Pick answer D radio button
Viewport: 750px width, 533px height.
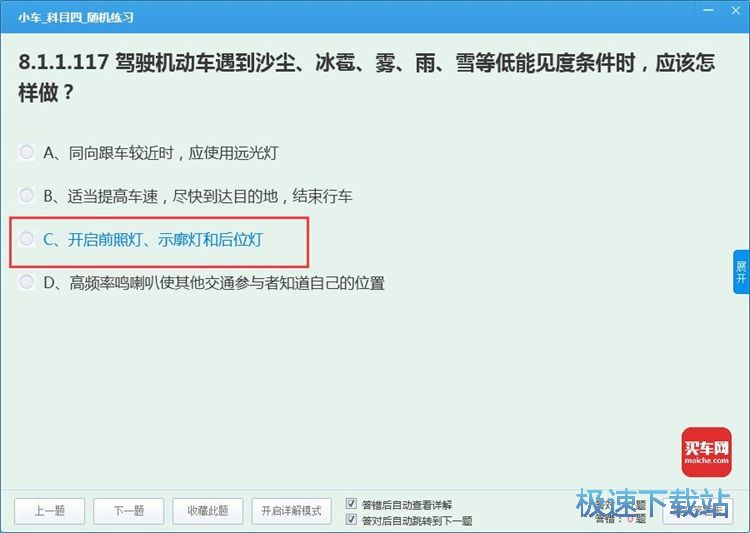[x=26, y=282]
